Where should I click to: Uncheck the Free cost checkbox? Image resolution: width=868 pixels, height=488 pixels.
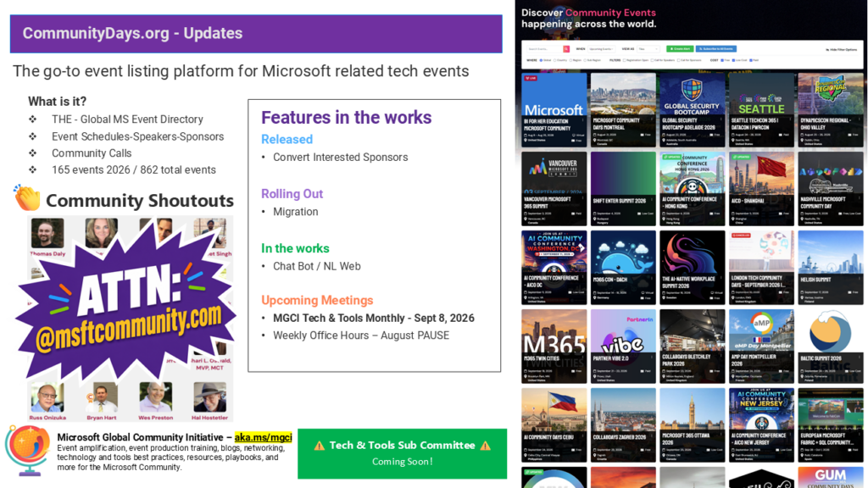[x=722, y=60]
